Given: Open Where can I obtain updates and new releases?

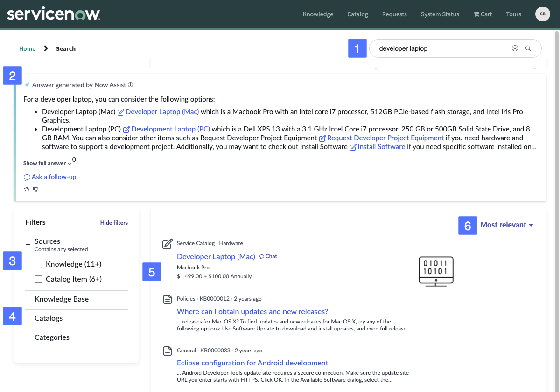Looking at the screenshot, I should tap(252, 311).
